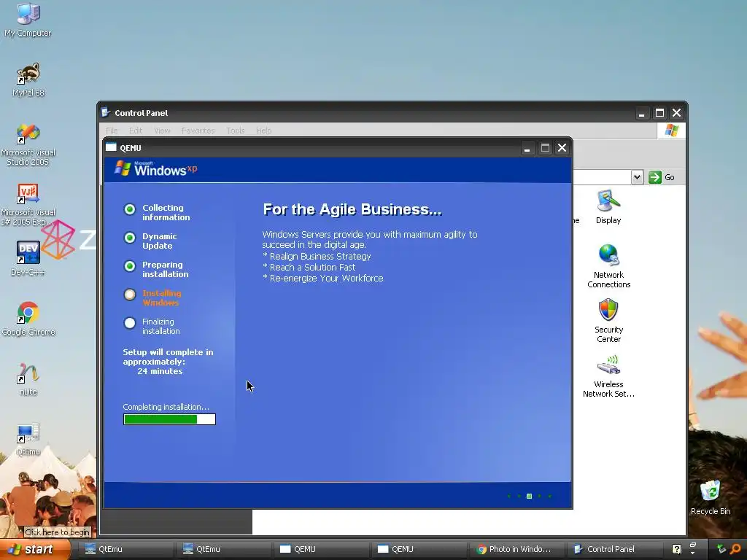The image size is (747, 560).
Task: Minimize the Control Panel window
Action: click(x=642, y=113)
